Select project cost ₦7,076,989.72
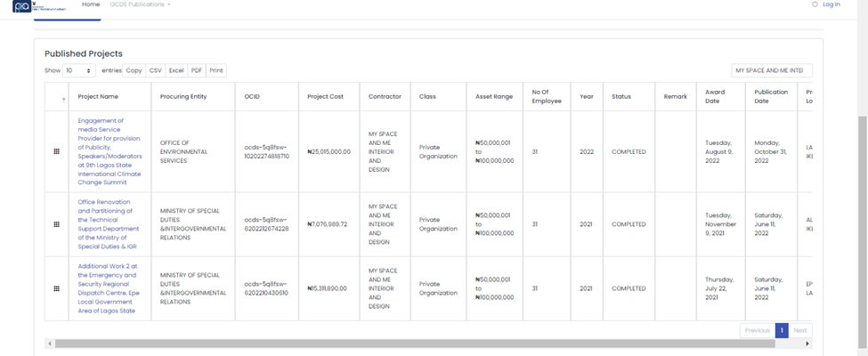This screenshot has height=356, width=868. tap(327, 224)
